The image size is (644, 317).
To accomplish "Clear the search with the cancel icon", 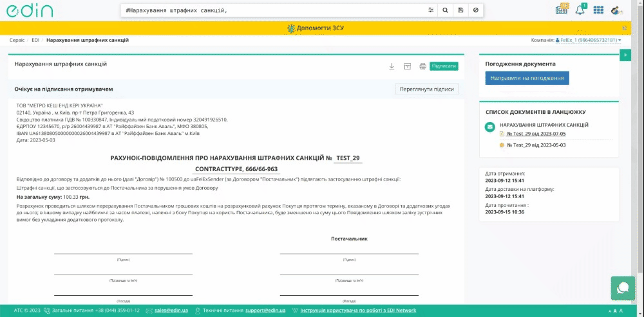I will coord(476,10).
